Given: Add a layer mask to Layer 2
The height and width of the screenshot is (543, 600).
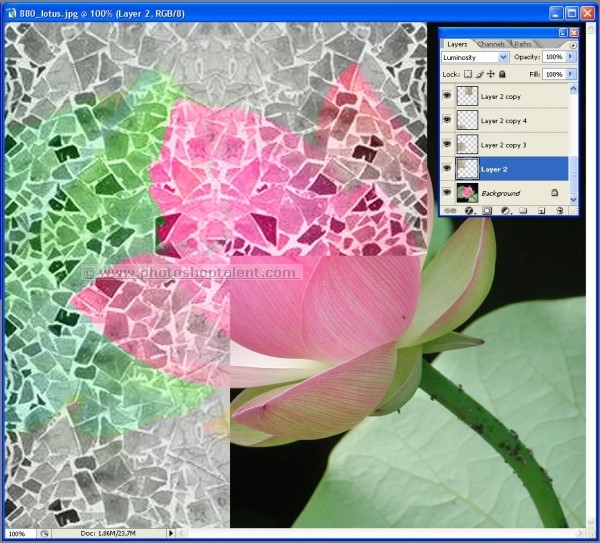Looking at the screenshot, I should point(487,210).
